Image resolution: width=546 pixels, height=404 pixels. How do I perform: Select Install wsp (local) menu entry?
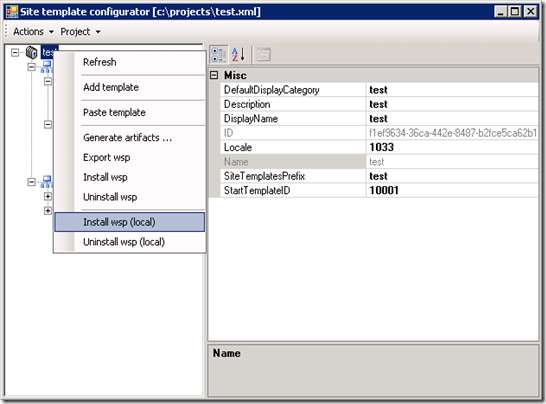coord(130,222)
